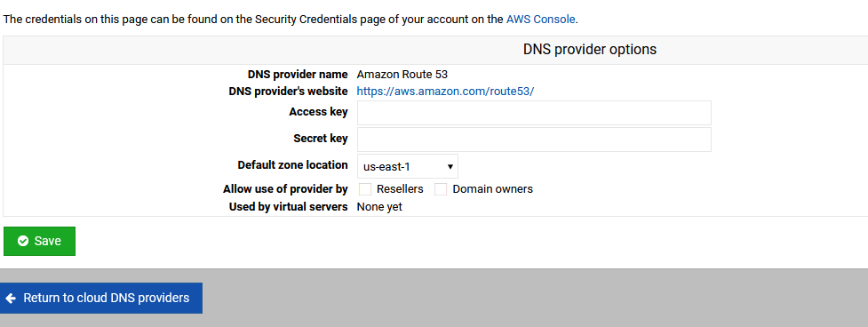Click the Default zone location label

tap(293, 165)
